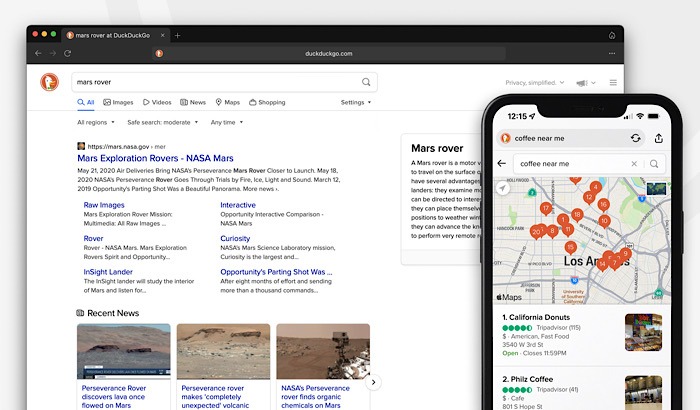Open the 'discovers lava once flowed on Mars' news card
The height and width of the screenshot is (410, 700).
(124, 366)
